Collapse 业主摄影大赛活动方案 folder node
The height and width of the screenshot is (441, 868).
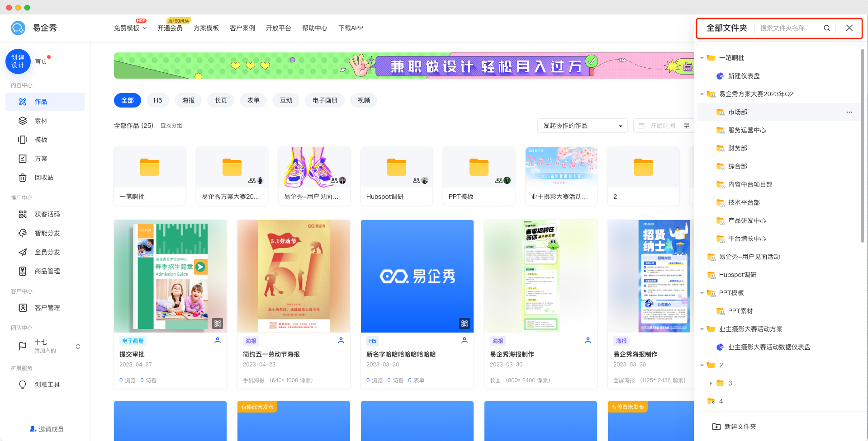702,329
